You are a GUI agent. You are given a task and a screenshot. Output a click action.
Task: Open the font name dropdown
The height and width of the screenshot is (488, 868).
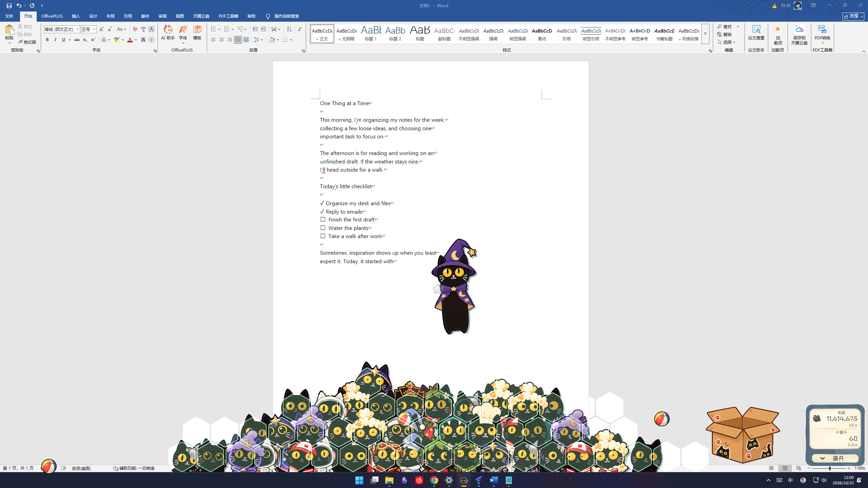77,30
